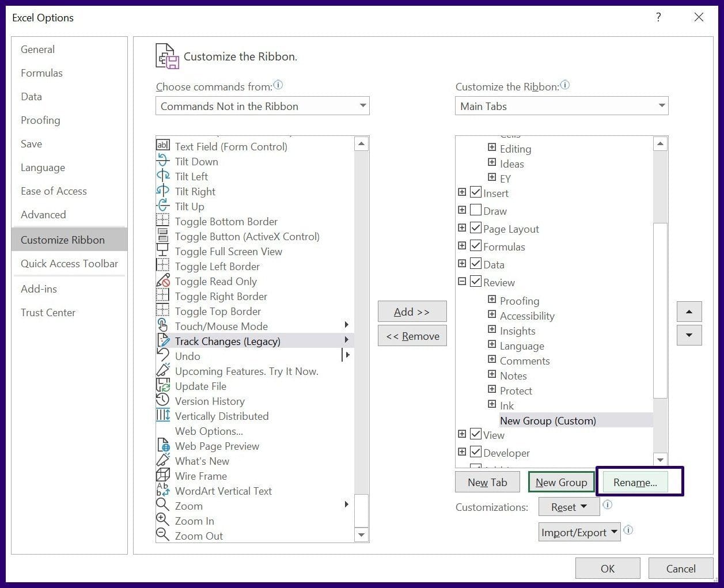
Task: Click the Vertically Distributed icon
Action: [x=163, y=415]
